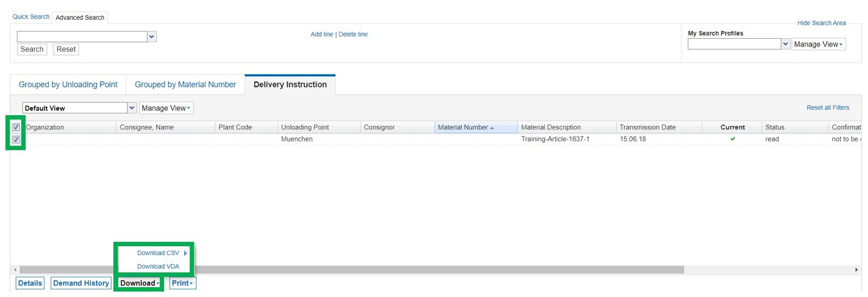868x297 pixels.
Task: Switch to the Quick Search tab
Action: [x=31, y=17]
